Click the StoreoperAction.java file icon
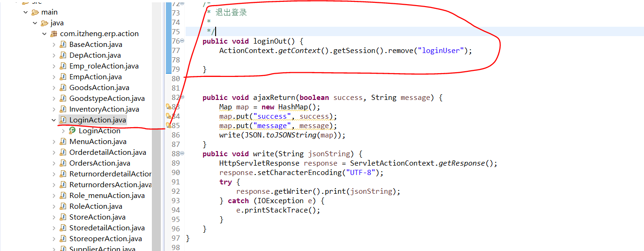Screen dimensions: 644x251 (x=63, y=239)
